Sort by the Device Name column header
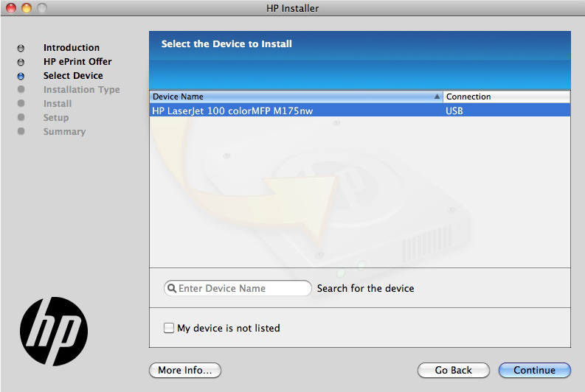585x392 pixels. pyautogui.click(x=296, y=97)
